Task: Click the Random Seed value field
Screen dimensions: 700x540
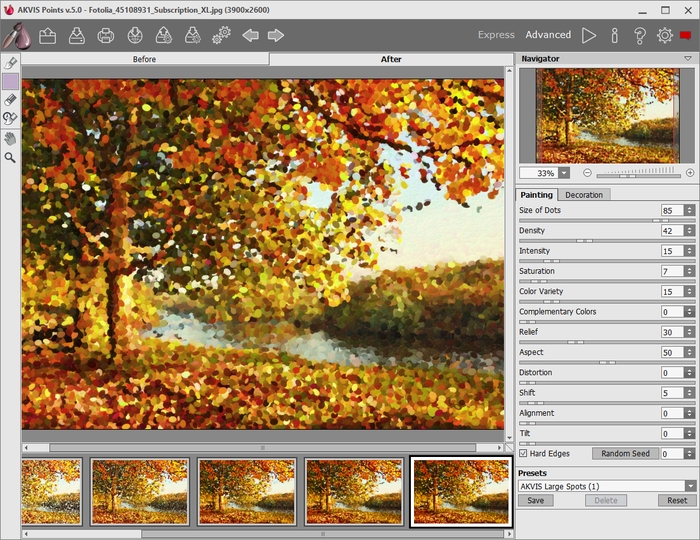Action: [672, 454]
